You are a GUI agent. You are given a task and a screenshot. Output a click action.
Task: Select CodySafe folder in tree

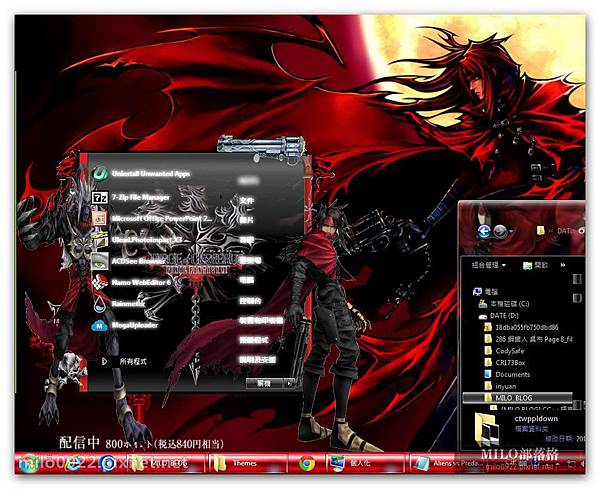504,351
